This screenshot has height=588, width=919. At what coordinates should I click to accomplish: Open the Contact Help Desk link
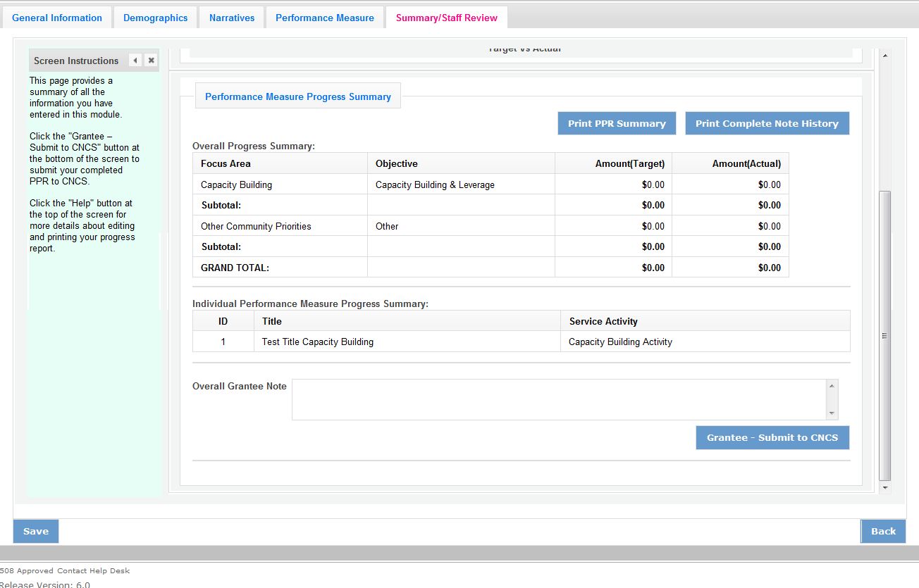94,570
